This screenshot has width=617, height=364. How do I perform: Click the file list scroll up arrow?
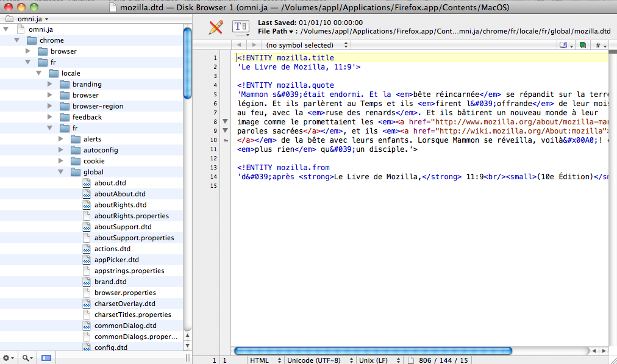pos(187,336)
